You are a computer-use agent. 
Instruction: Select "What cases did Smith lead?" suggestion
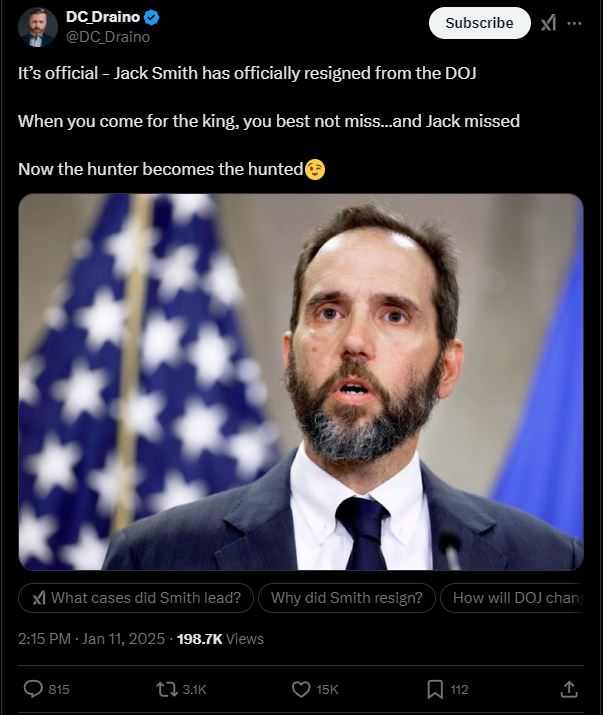pos(136,598)
